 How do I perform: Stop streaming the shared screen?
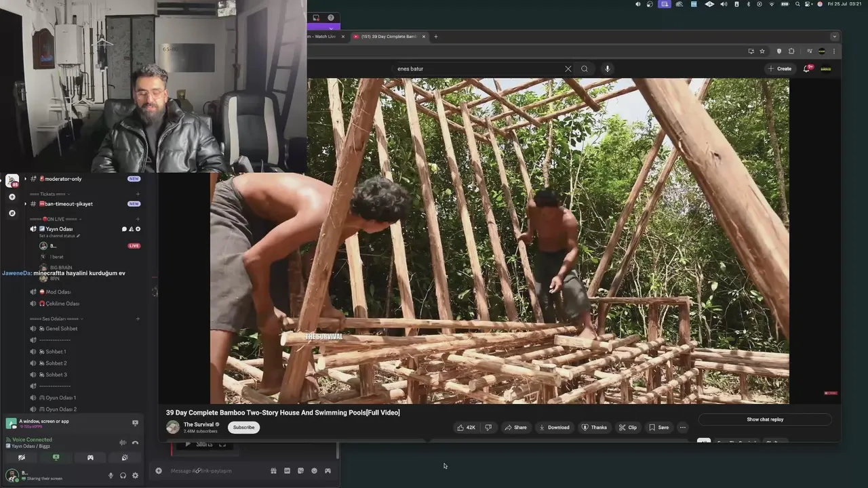(135, 423)
